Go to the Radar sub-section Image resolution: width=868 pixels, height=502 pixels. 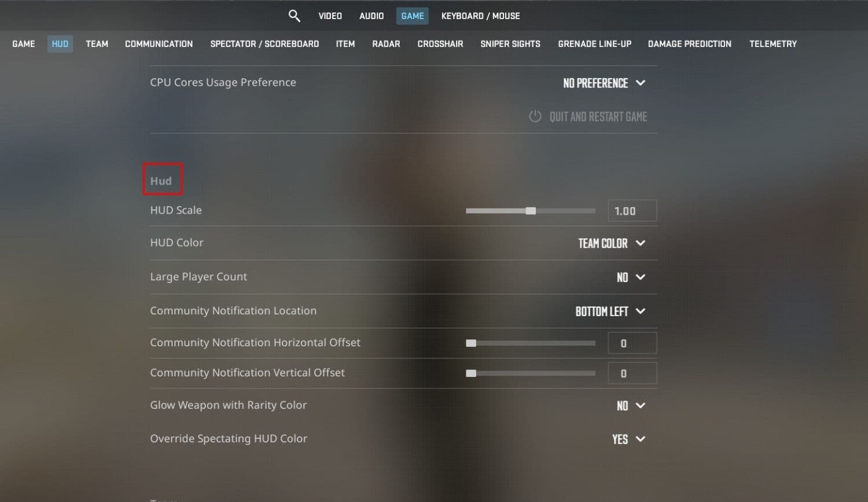[x=386, y=44]
